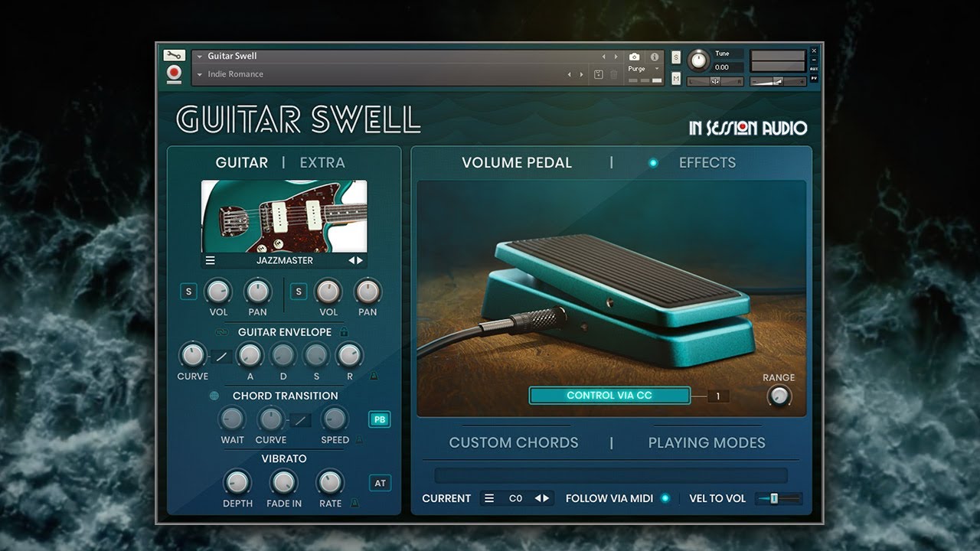The height and width of the screenshot is (551, 980).
Task: Click the Tune knob in header
Action: pyautogui.click(x=698, y=60)
